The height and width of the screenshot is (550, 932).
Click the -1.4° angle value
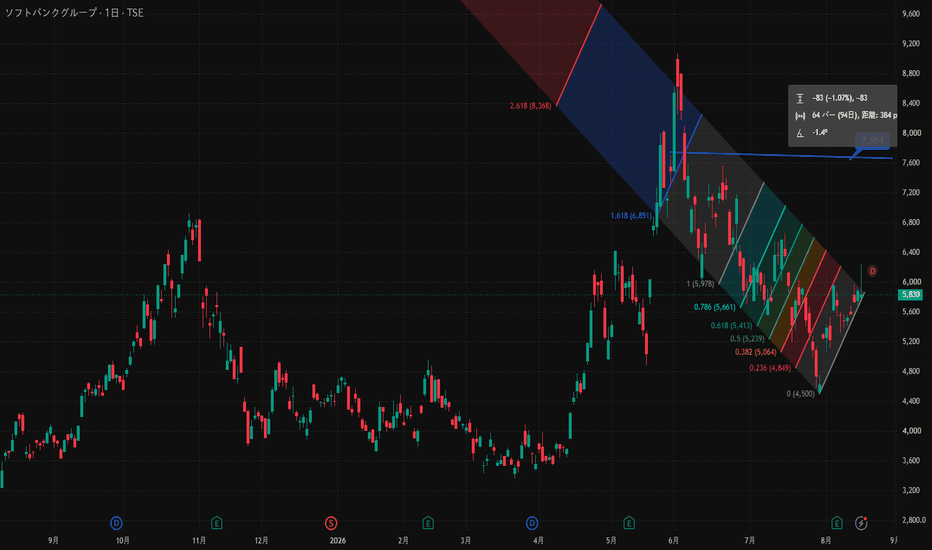(x=820, y=133)
